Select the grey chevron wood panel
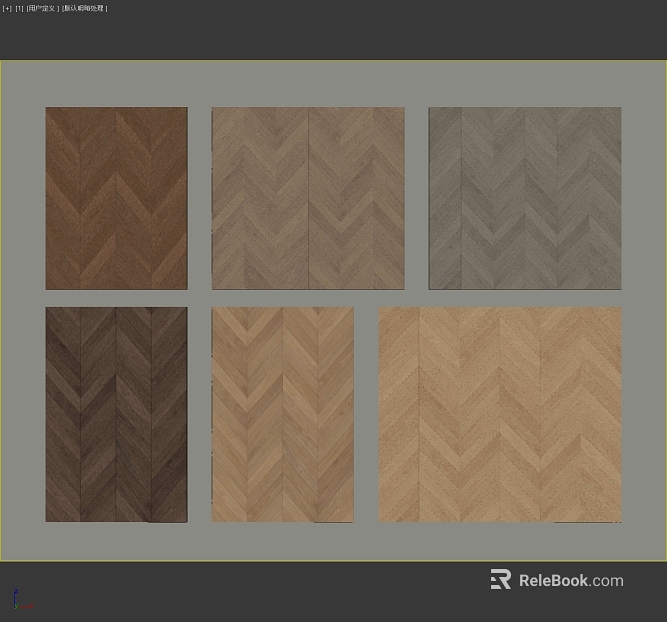667x622 pixels. tap(525, 198)
